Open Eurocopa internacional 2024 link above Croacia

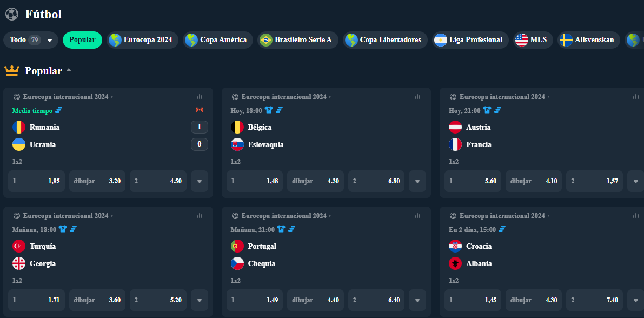click(502, 216)
